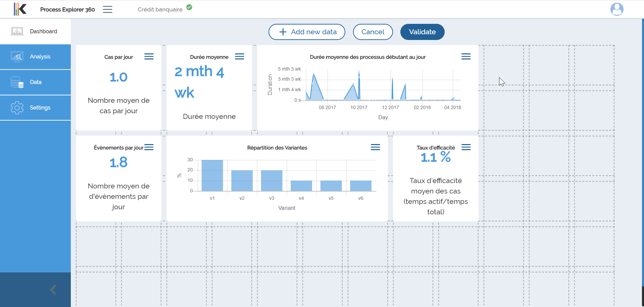Open the Évènements par jour widget menu
Screen dimensions: 644x307
click(x=149, y=147)
